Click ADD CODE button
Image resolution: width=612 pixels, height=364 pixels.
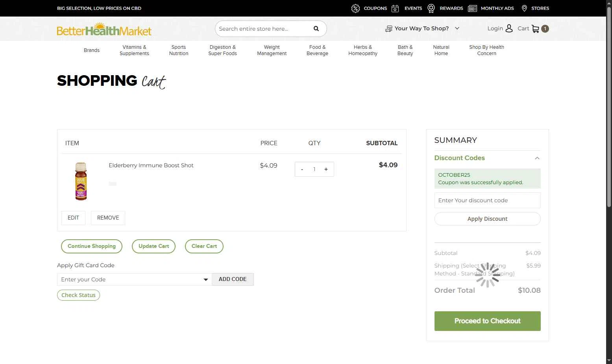(x=233, y=279)
